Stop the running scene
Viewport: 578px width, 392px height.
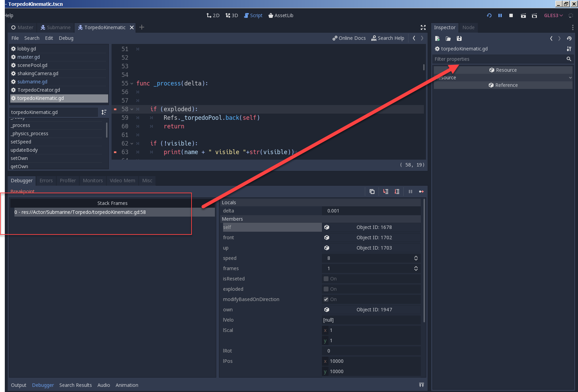pos(511,15)
